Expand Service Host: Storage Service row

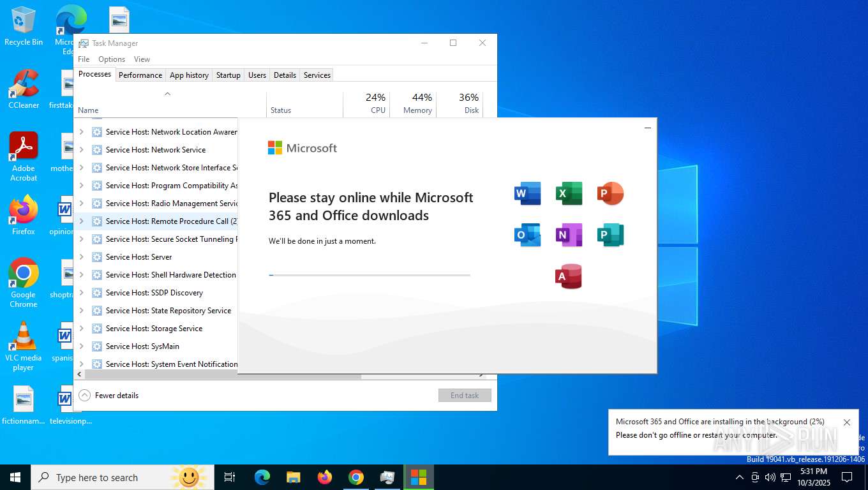click(81, 329)
